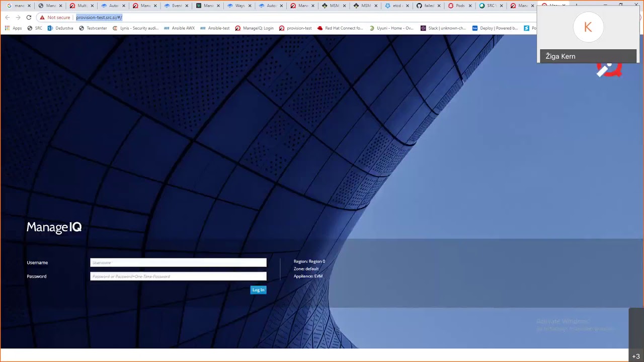Click the Slack bookmark favicon

point(423,28)
